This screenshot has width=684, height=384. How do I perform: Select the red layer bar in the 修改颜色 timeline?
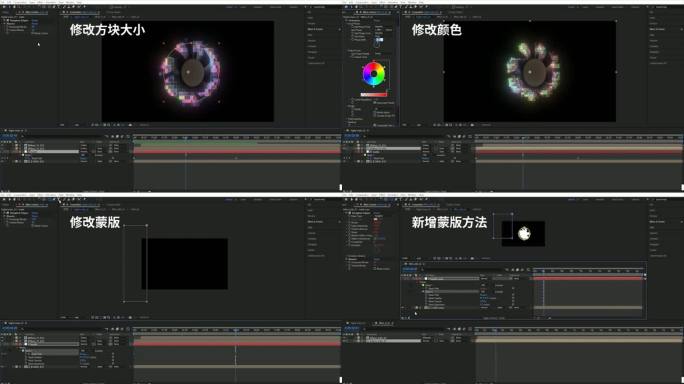pyautogui.click(x=579, y=151)
